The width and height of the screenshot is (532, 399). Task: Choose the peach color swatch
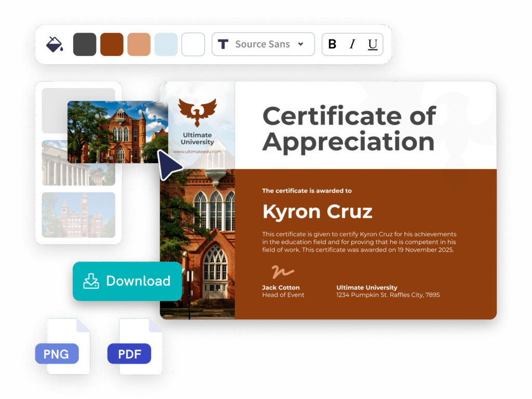coord(139,44)
